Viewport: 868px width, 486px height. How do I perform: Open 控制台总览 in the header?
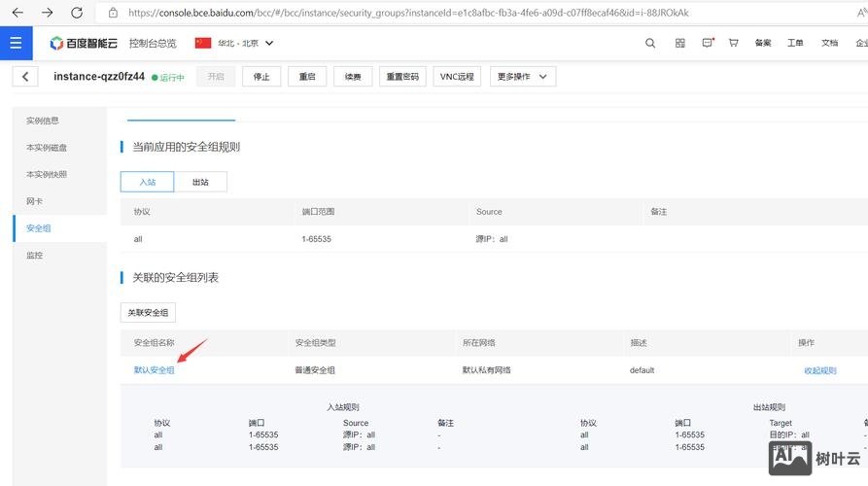point(153,43)
